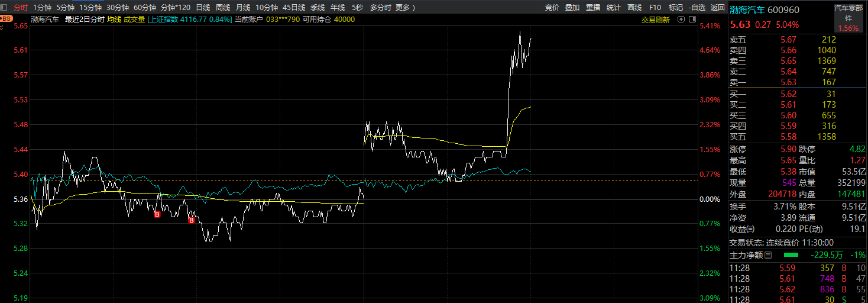Open the 日线 daily chart
This screenshot has width=868, height=303.
click(x=203, y=8)
